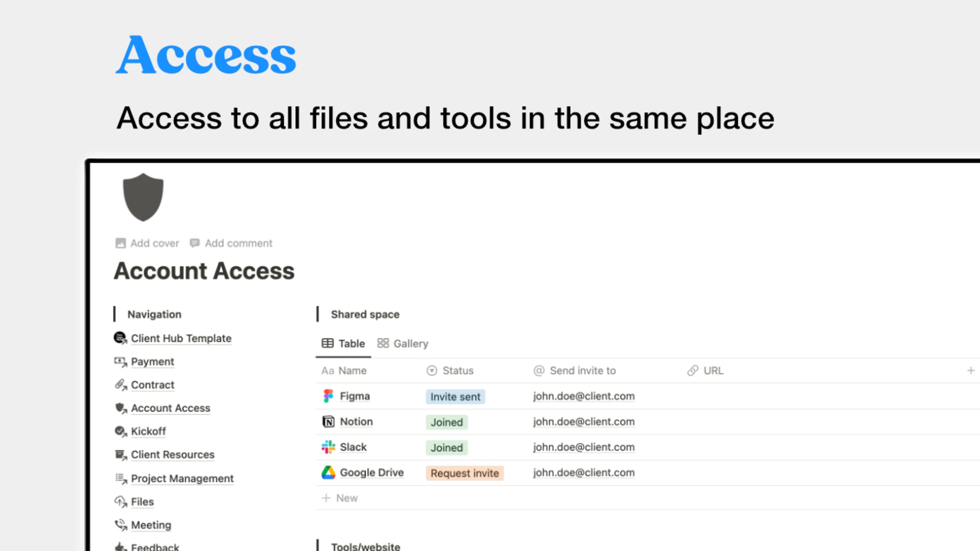Viewport: 980px width, 551px height.
Task: Click the Add cover image icon
Action: (120, 243)
